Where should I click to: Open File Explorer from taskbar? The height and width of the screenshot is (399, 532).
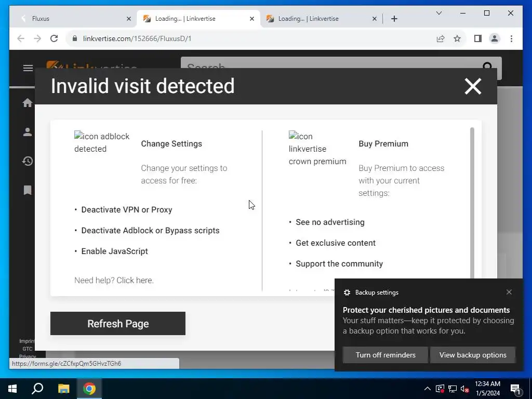63,389
